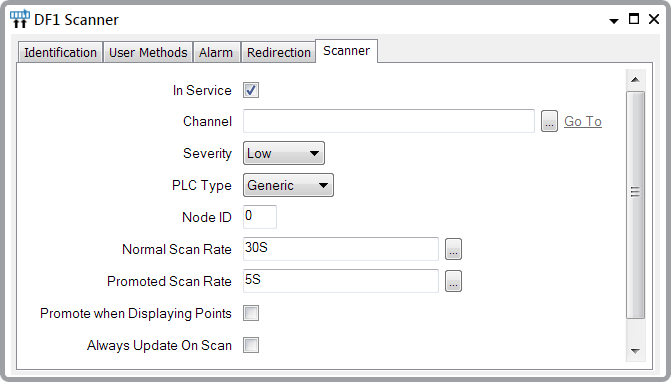Uncheck the In Service checkbox

251,90
